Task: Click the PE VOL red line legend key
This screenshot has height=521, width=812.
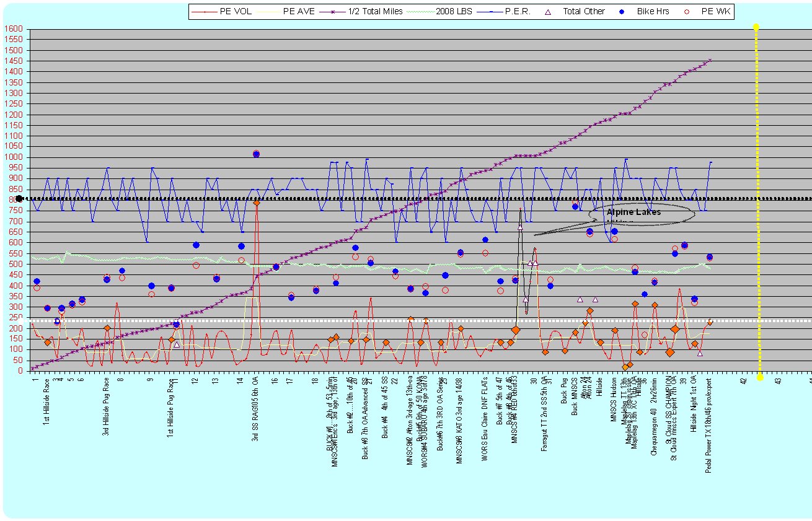Action: [203, 11]
